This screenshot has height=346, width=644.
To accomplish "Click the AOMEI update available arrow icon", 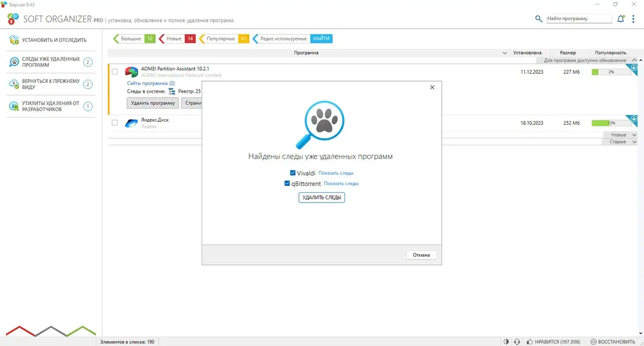I will [633, 68].
